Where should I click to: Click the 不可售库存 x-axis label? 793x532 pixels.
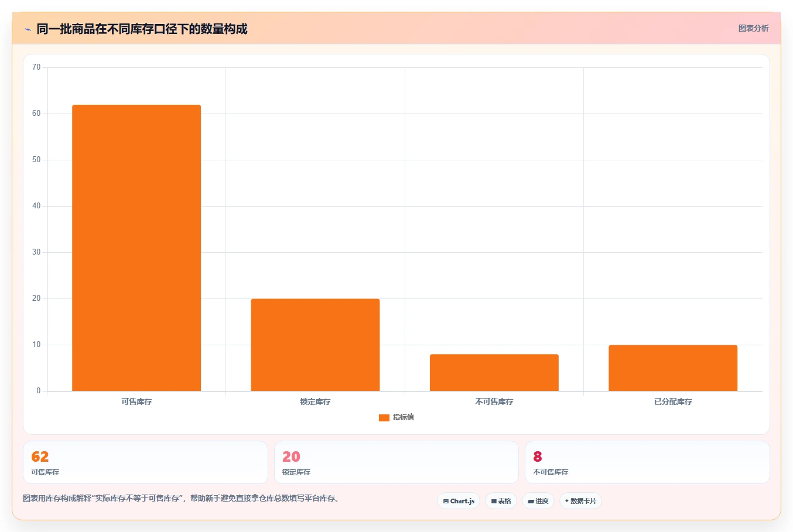click(494, 401)
